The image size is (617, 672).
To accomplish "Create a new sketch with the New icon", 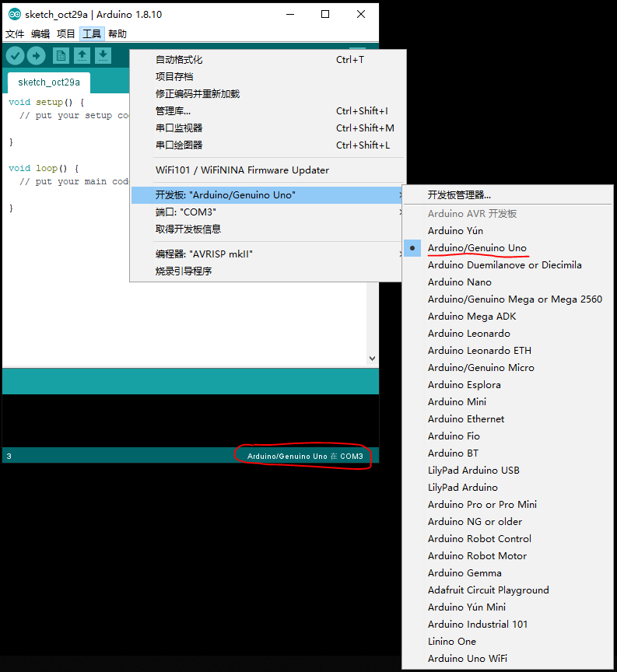I will pos(61,56).
